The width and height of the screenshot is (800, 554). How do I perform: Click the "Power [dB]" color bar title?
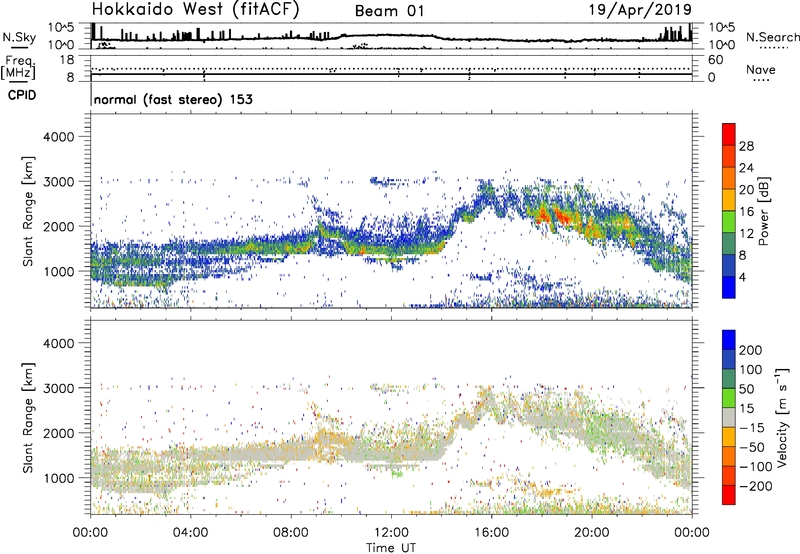pyautogui.click(x=763, y=211)
